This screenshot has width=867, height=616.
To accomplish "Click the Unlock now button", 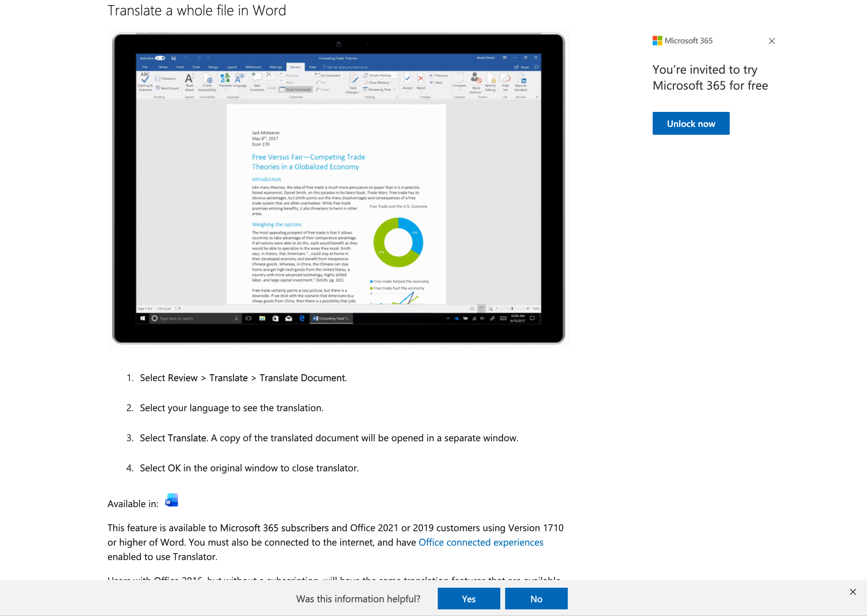I will tap(691, 123).
